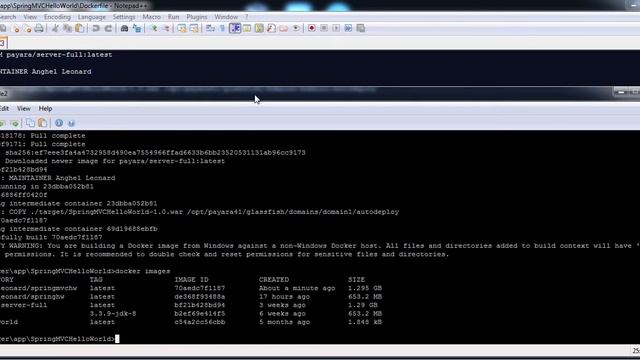This screenshot has height=360, width=640.
Task: Toggle the monitoring eye icon
Action: [x=296, y=28]
